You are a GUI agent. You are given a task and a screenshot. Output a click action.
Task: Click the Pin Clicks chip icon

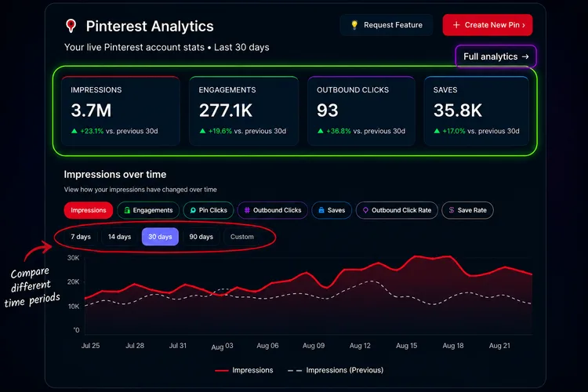coord(193,210)
